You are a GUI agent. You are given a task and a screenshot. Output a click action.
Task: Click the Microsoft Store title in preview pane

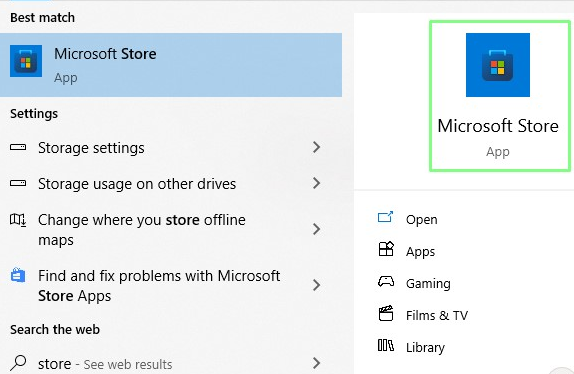498,126
